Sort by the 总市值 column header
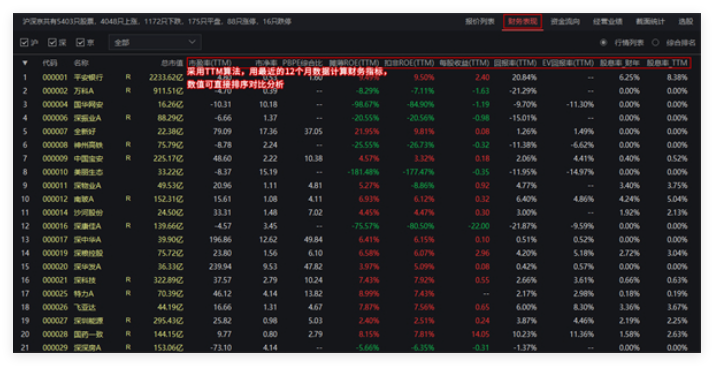The image size is (714, 366). 172,63
